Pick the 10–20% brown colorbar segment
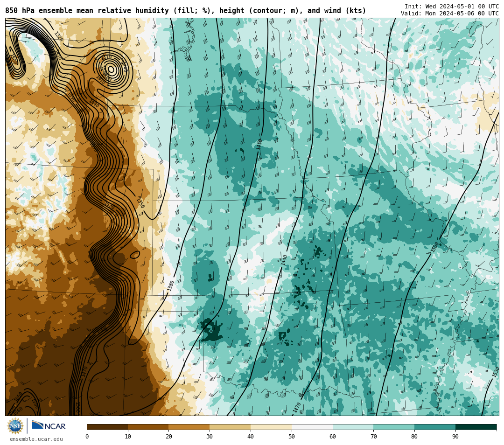The width and height of the screenshot is (504, 445). point(148,427)
